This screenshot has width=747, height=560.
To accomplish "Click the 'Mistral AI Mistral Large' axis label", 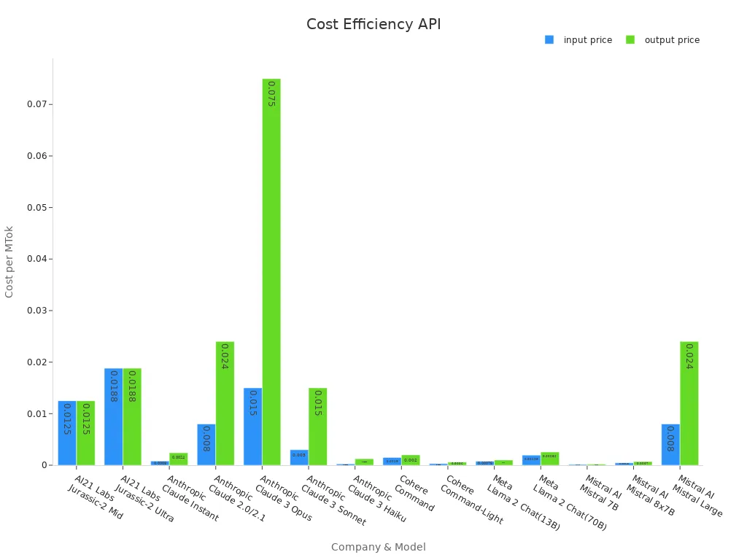I will [x=698, y=496].
